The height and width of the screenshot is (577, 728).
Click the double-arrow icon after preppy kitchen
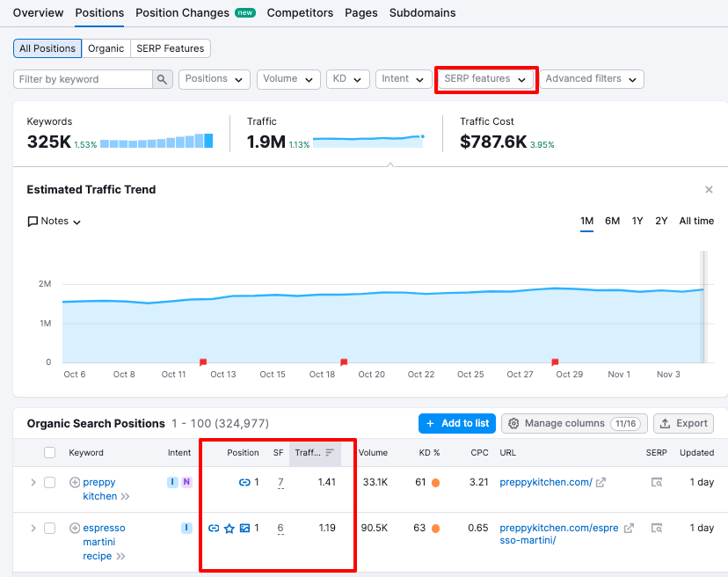pyautogui.click(x=125, y=497)
